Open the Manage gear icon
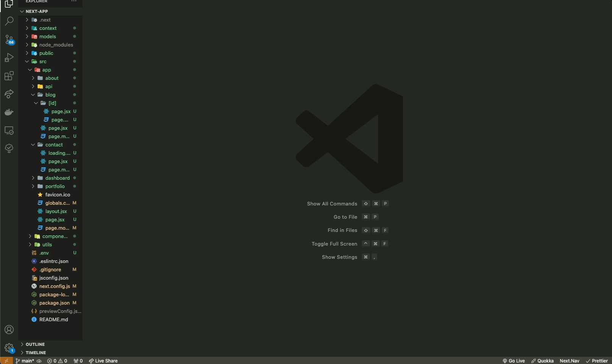Screen dimensions: 612x364 [9, 348]
